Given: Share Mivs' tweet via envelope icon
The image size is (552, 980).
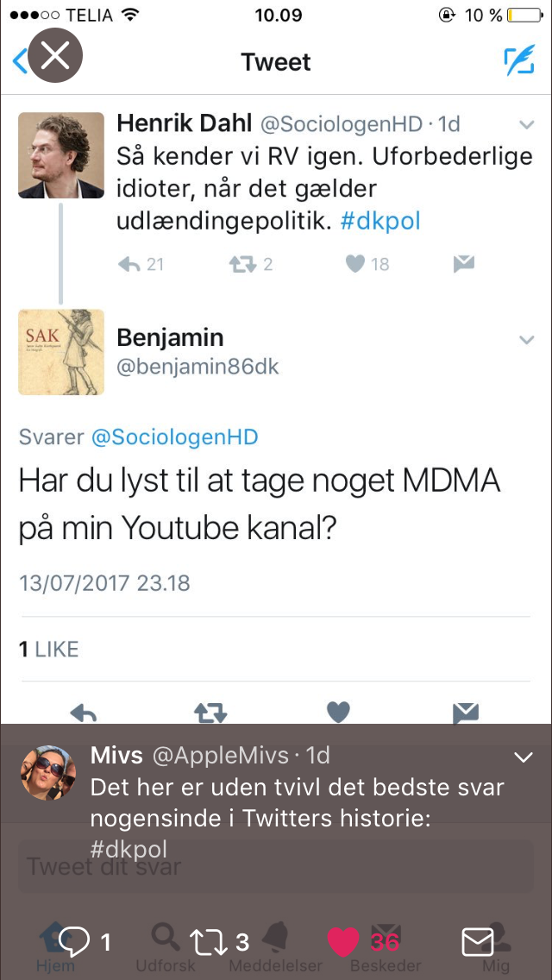Looking at the screenshot, I should click(x=478, y=942).
